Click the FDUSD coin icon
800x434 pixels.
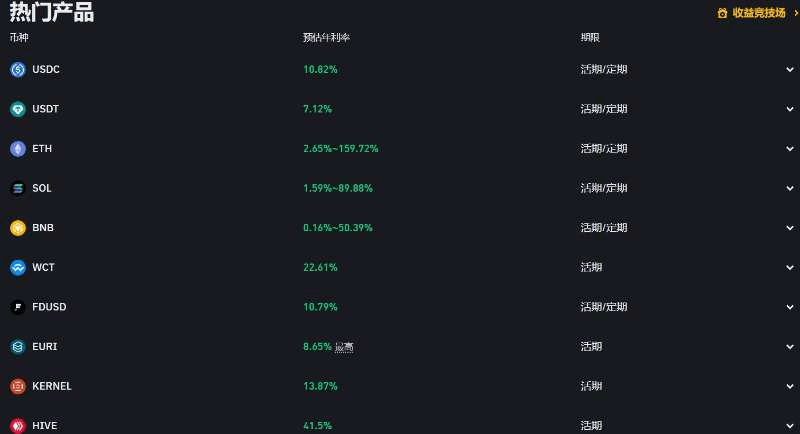[x=18, y=307]
